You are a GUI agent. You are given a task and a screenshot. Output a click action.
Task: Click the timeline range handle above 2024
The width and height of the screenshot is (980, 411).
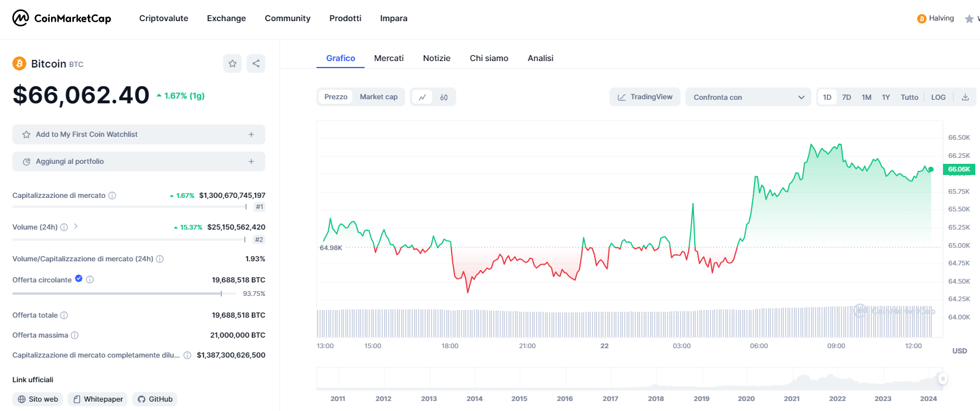tap(942, 379)
